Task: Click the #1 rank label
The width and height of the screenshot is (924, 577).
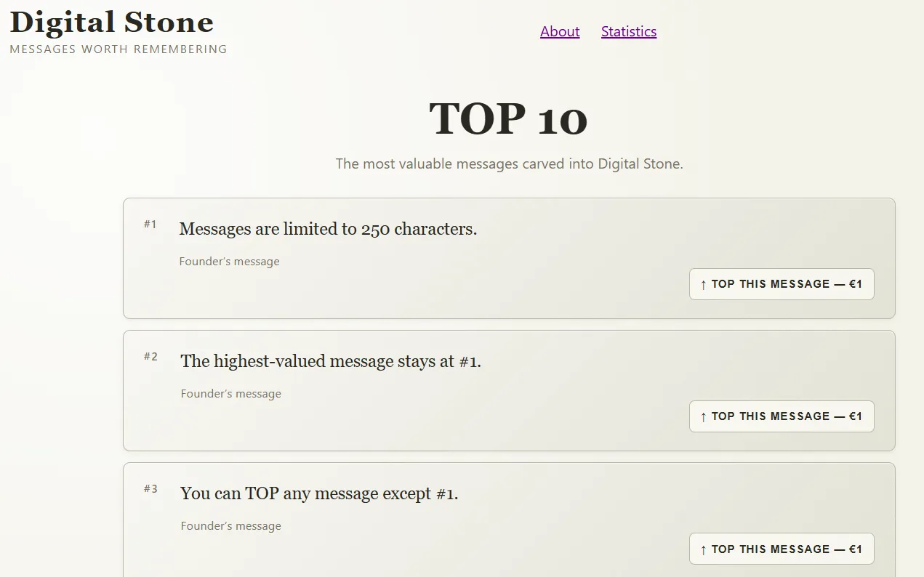Action: [150, 225]
